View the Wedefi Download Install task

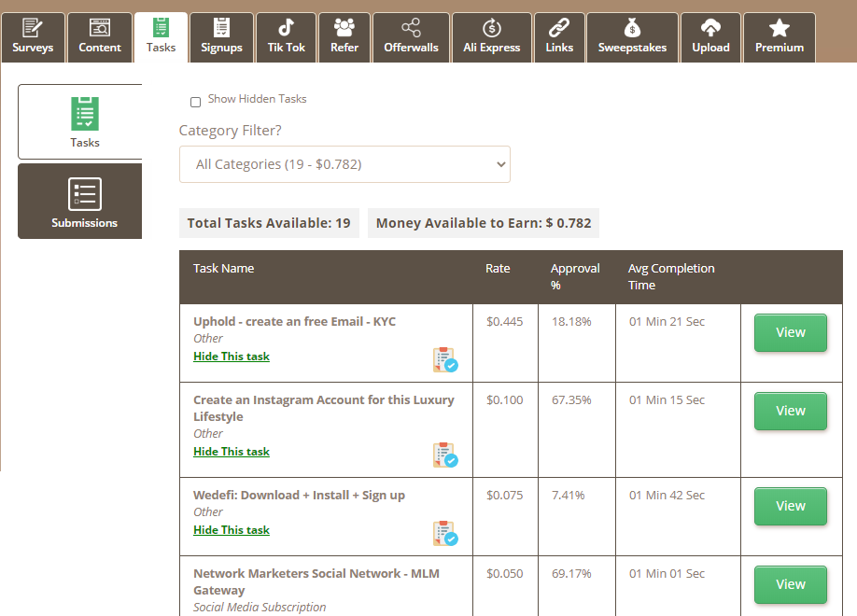click(x=791, y=506)
